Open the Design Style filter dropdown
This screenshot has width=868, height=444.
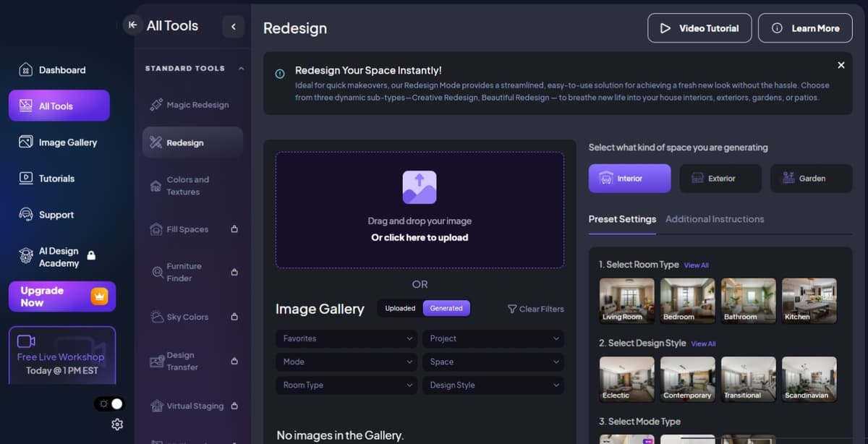point(493,385)
